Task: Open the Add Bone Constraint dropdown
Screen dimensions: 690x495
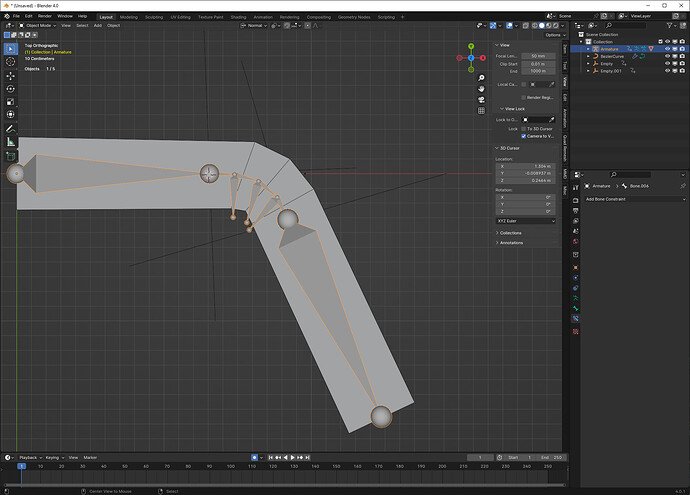Action: click(x=635, y=199)
